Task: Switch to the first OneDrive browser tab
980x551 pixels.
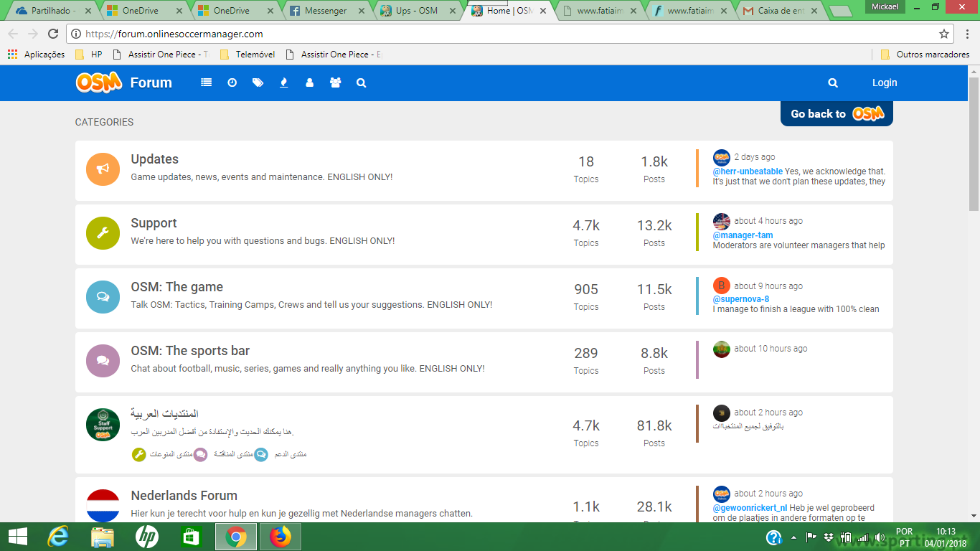Action: (145, 11)
